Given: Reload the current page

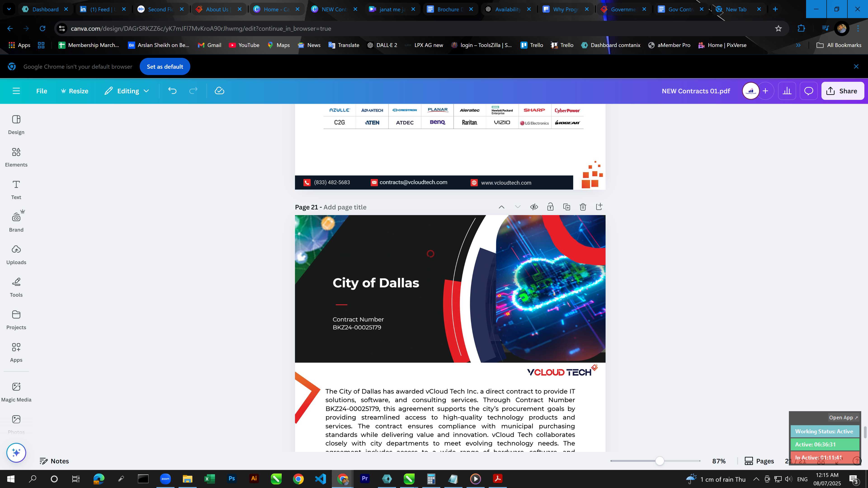Looking at the screenshot, I should [x=42, y=29].
